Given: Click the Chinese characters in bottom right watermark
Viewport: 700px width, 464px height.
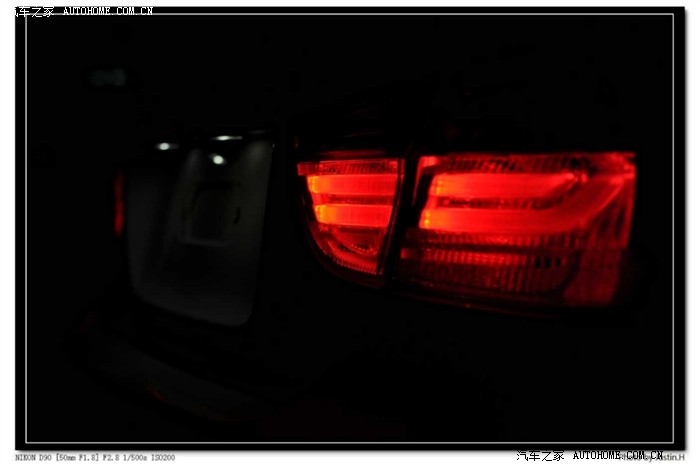Looking at the screenshot, I should 540,455.
